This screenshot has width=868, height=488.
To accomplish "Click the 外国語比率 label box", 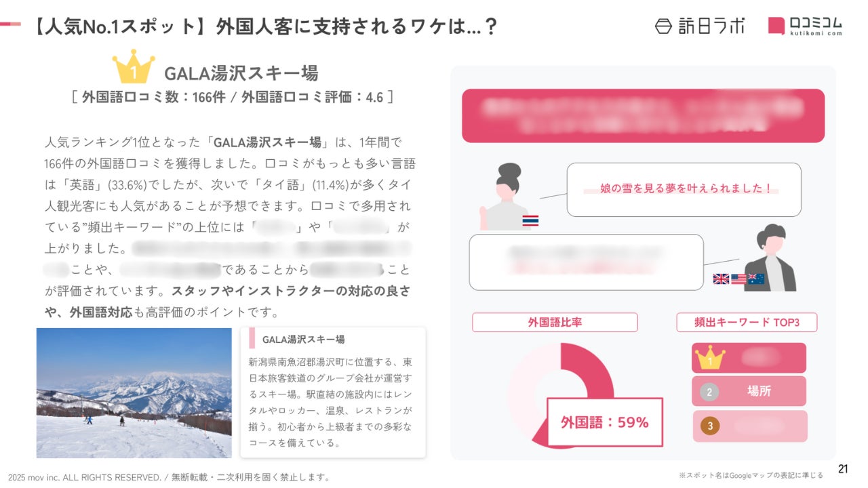I will tap(555, 323).
